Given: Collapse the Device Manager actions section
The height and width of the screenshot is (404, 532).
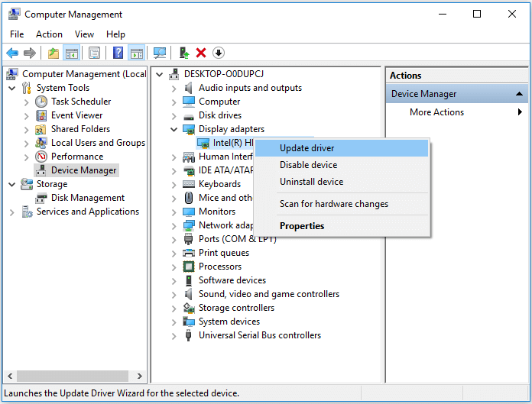Looking at the screenshot, I should (520, 94).
